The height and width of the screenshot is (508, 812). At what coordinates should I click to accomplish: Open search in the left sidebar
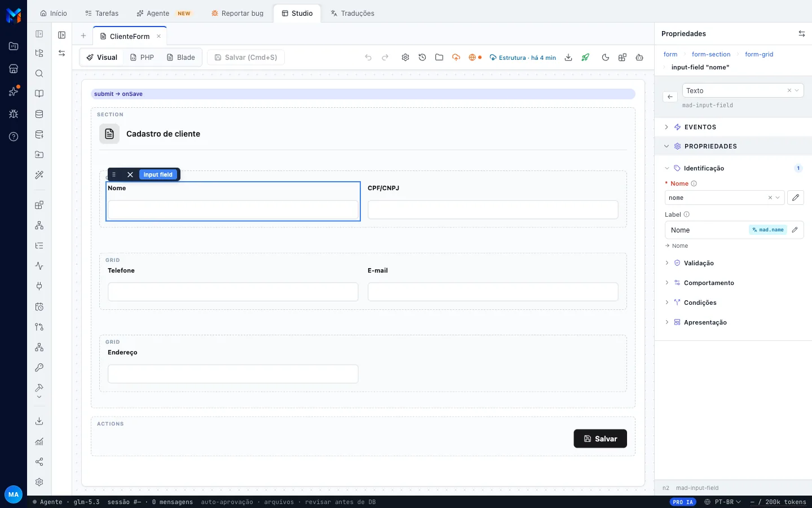click(x=39, y=73)
